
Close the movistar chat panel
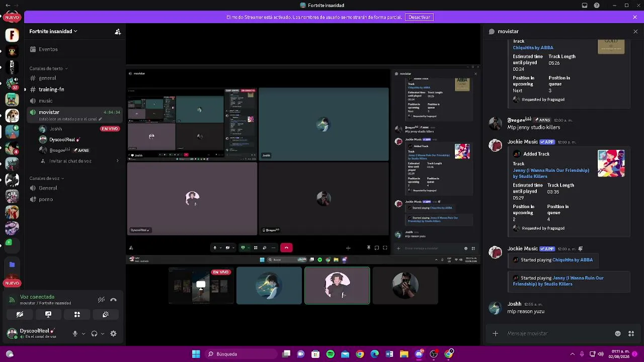pyautogui.click(x=635, y=31)
